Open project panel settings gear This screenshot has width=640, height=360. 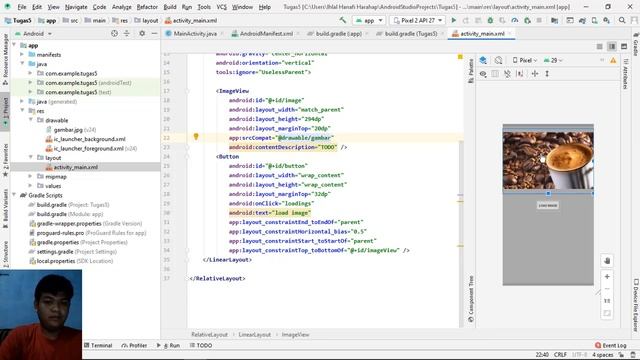142,33
